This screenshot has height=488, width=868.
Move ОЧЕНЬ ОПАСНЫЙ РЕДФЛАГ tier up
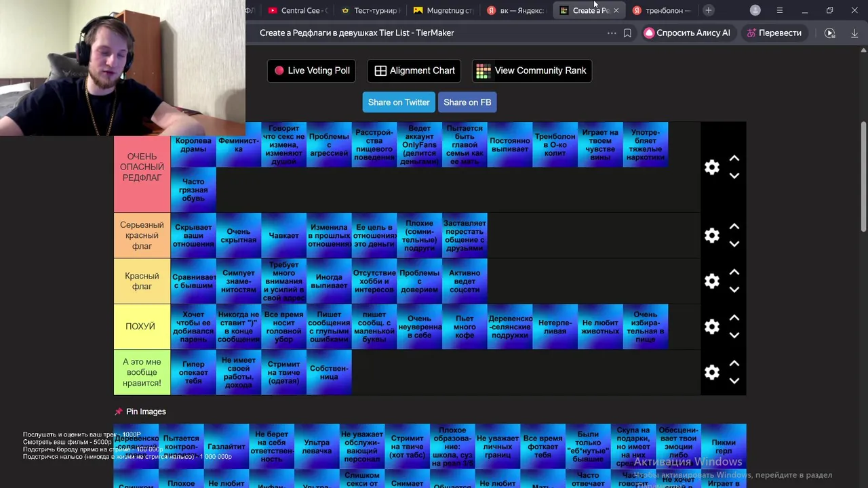point(734,158)
